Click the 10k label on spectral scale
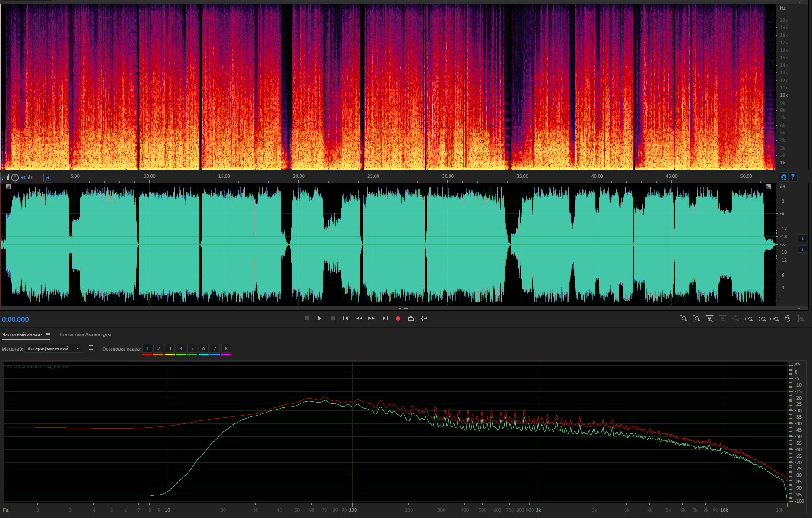This screenshot has width=812, height=518. [784, 95]
